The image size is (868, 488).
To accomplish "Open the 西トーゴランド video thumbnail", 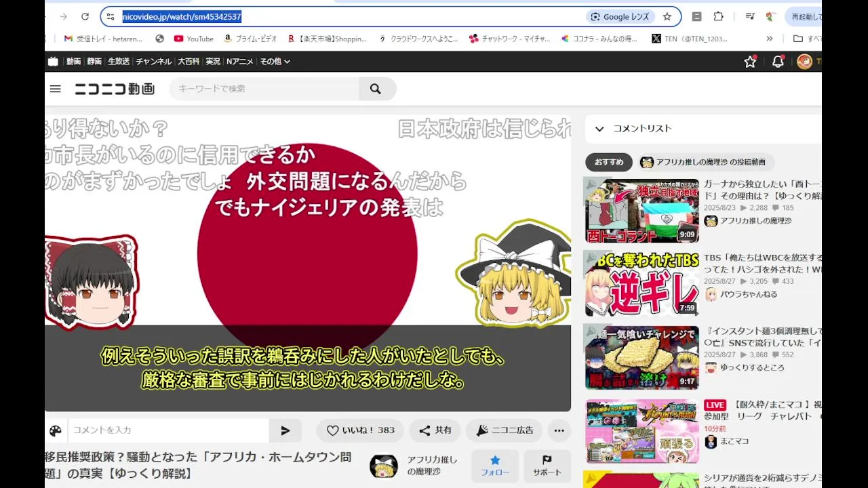I will tap(642, 210).
